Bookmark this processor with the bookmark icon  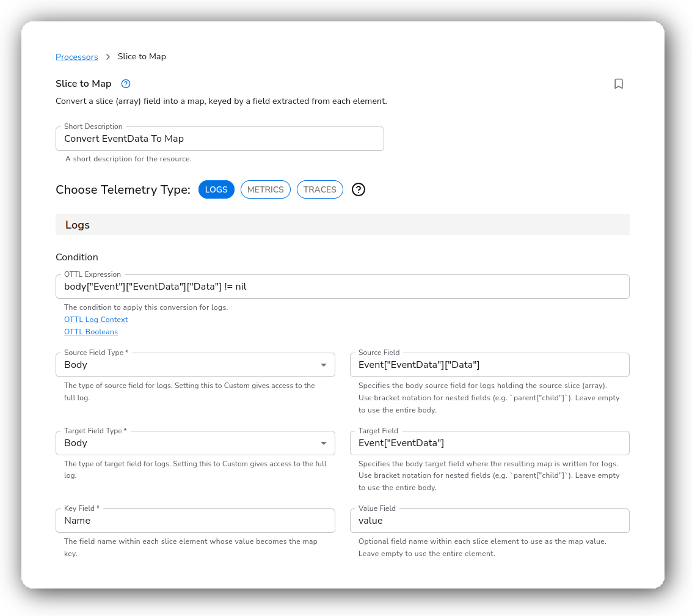[618, 84]
